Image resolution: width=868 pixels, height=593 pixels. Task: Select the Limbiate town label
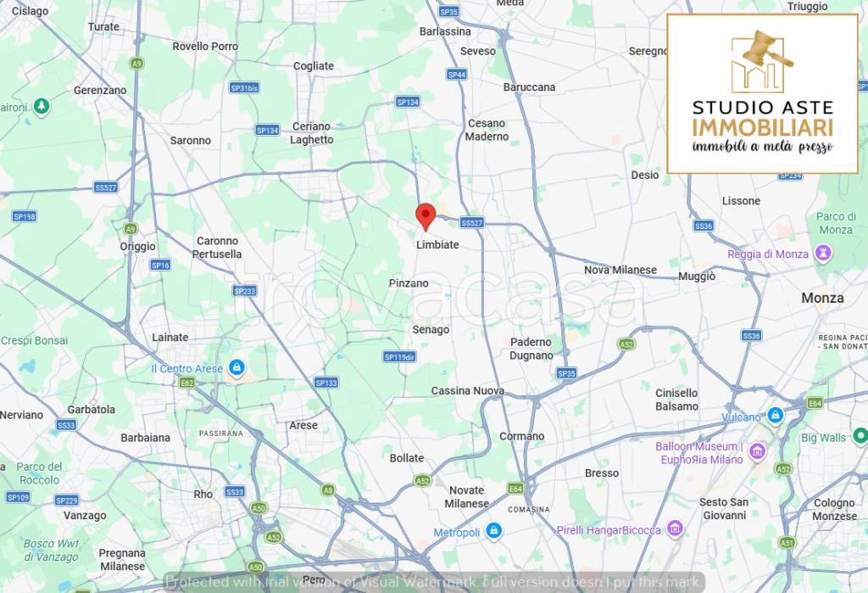point(437,244)
